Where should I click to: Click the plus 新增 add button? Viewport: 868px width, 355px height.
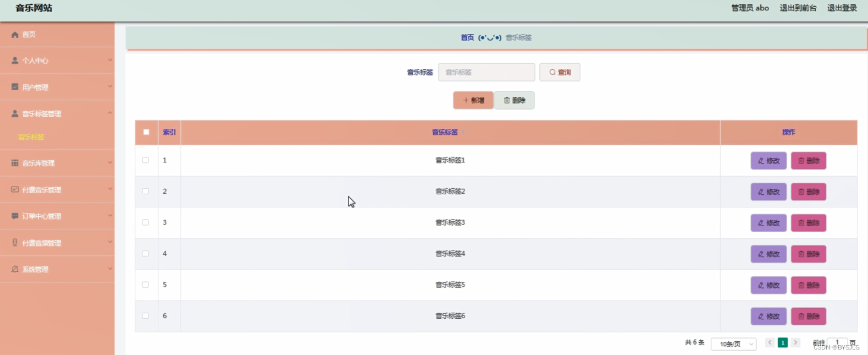coord(473,100)
